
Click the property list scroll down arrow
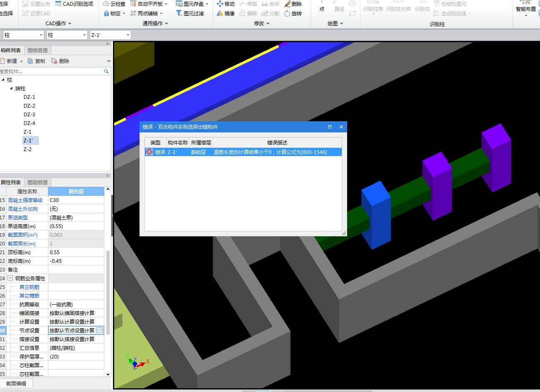click(x=108, y=374)
